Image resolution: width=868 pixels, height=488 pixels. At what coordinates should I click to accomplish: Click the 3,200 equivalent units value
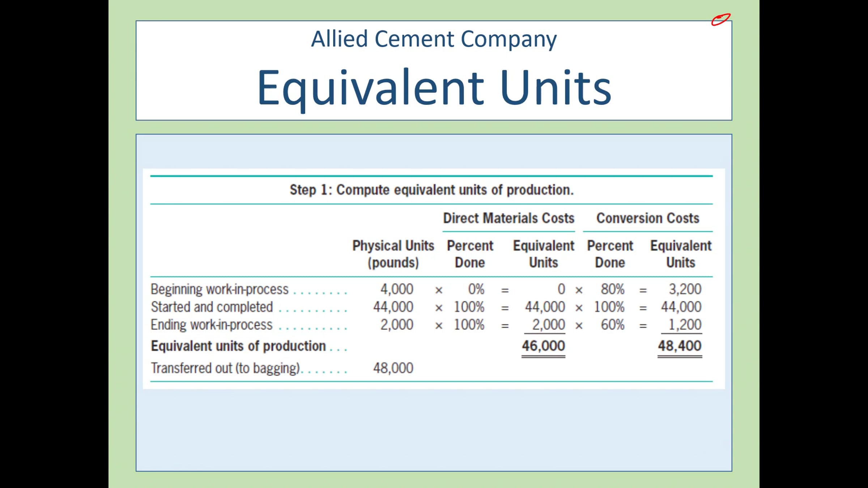(x=685, y=289)
